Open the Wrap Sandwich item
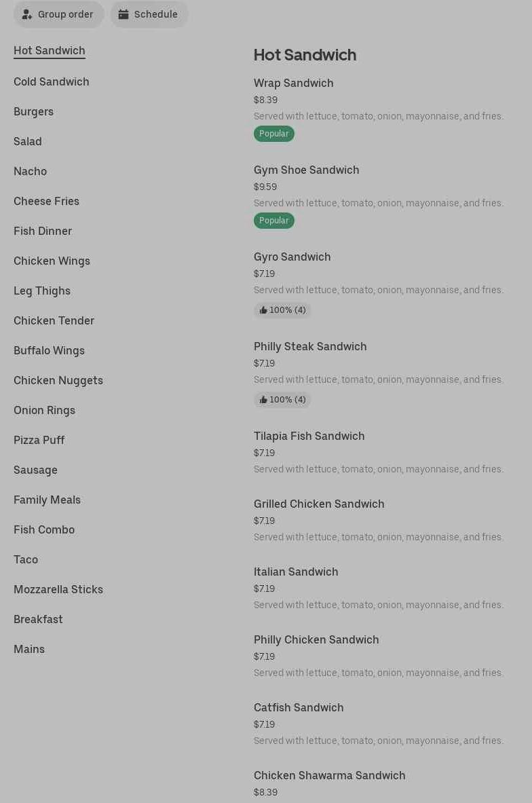 pyautogui.click(x=294, y=83)
